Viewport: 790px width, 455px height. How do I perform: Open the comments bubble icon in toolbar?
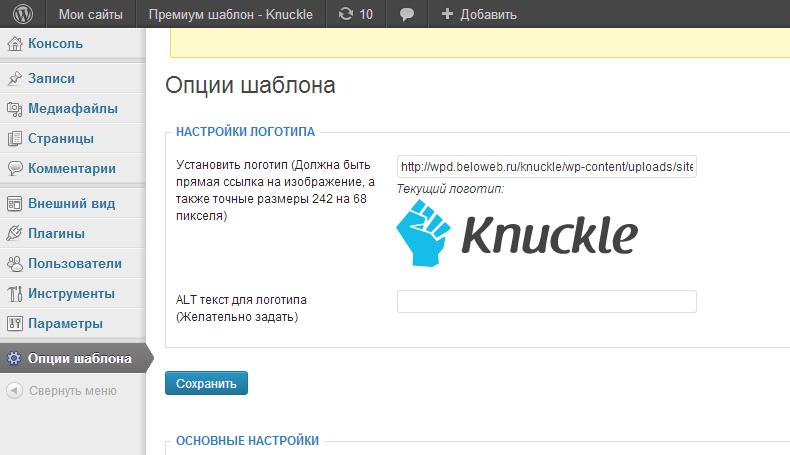click(x=407, y=14)
